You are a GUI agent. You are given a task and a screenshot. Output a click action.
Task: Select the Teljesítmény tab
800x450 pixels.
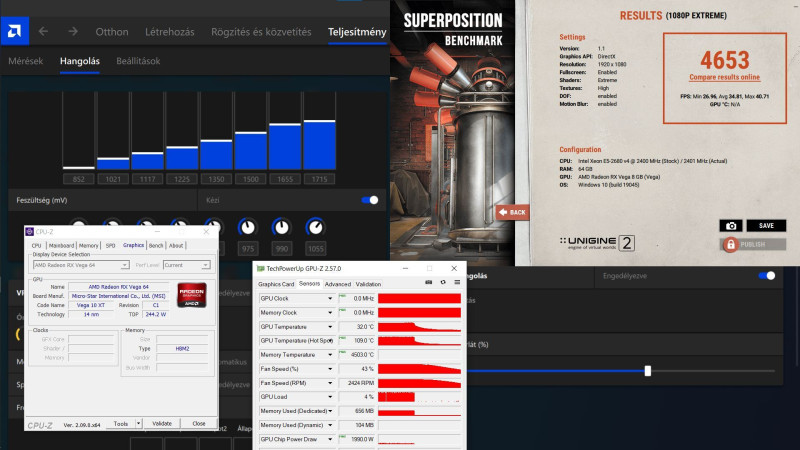pyautogui.click(x=357, y=32)
